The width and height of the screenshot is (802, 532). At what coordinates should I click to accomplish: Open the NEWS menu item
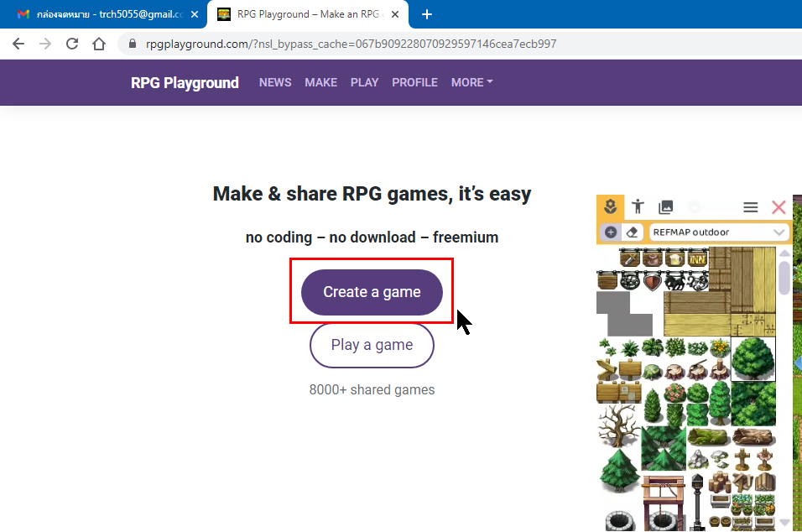[275, 82]
